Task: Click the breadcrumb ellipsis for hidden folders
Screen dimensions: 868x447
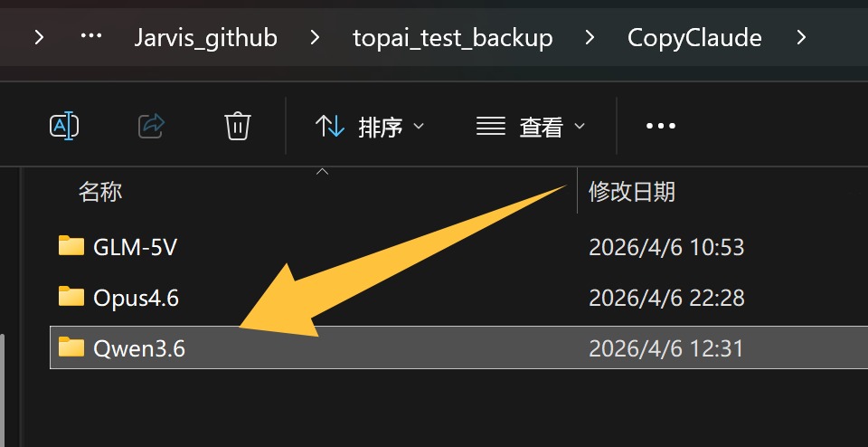Action: [91, 38]
